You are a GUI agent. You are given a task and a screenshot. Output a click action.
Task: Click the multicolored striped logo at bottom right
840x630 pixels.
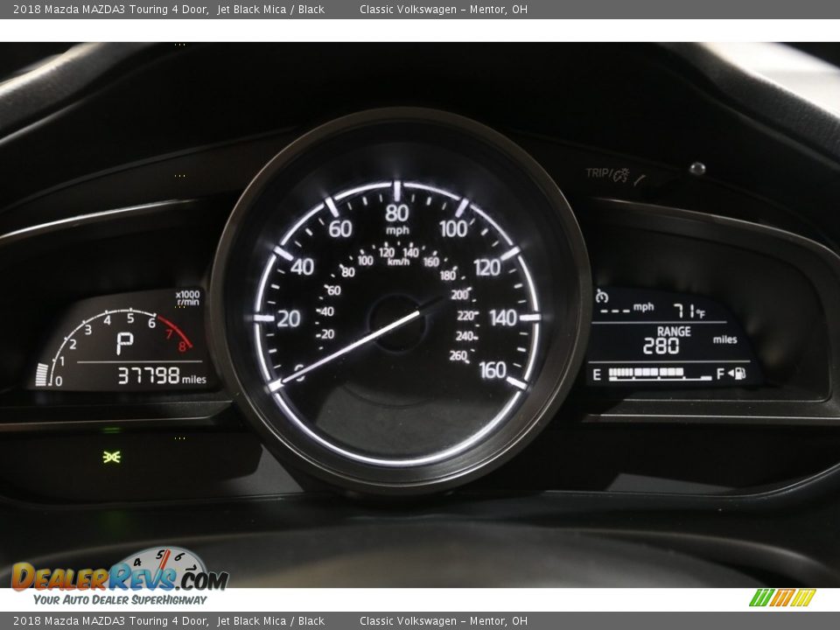click(782, 598)
